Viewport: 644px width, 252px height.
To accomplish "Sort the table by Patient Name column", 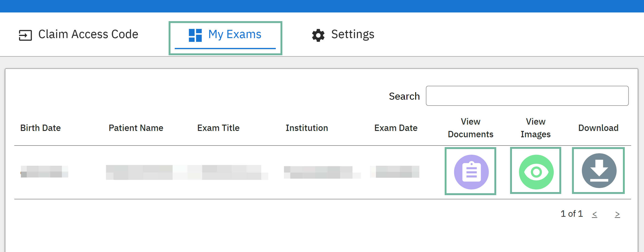I will [x=136, y=128].
